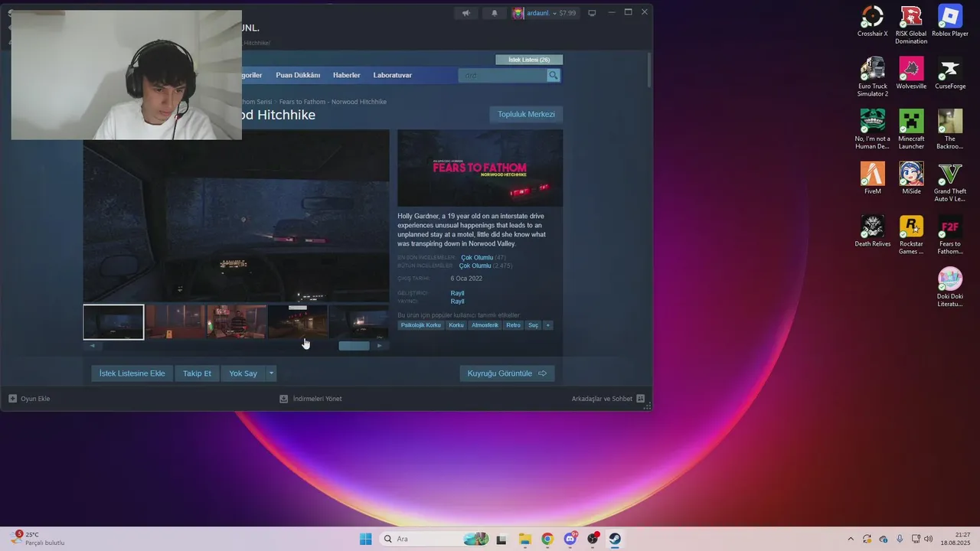The height and width of the screenshot is (551, 980).
Task: Open the developer Rayll link
Action: (457, 293)
